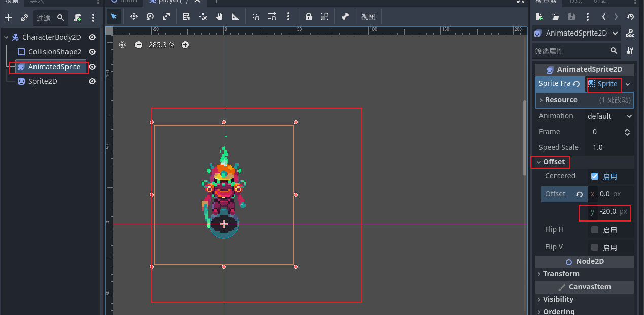Viewport: 644px width, 315px height.
Task: Open the AnimatedSprite2D object dropdown
Action: click(x=577, y=33)
